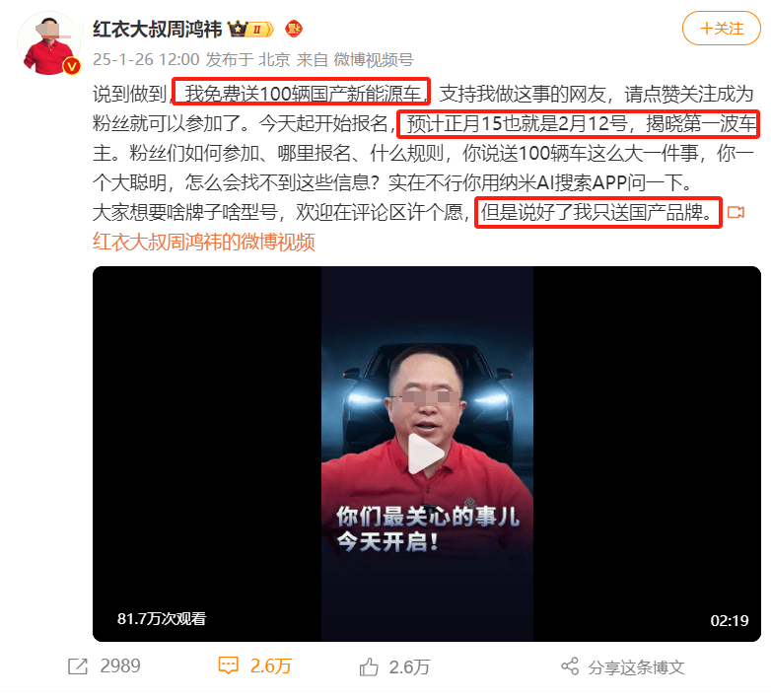The image size is (771, 700).
Task: Click the post timestamp 25-1-26 12:00
Action: click(146, 59)
